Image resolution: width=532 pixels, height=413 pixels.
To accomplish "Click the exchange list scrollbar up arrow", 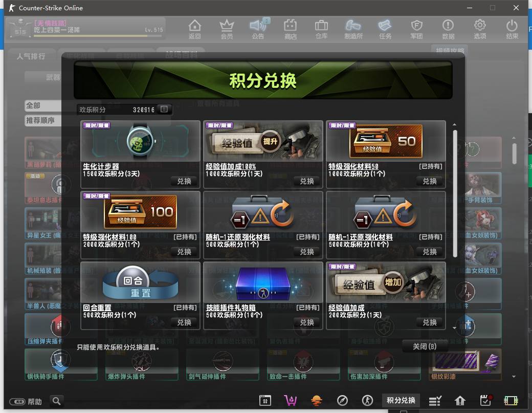I will tap(455, 124).
